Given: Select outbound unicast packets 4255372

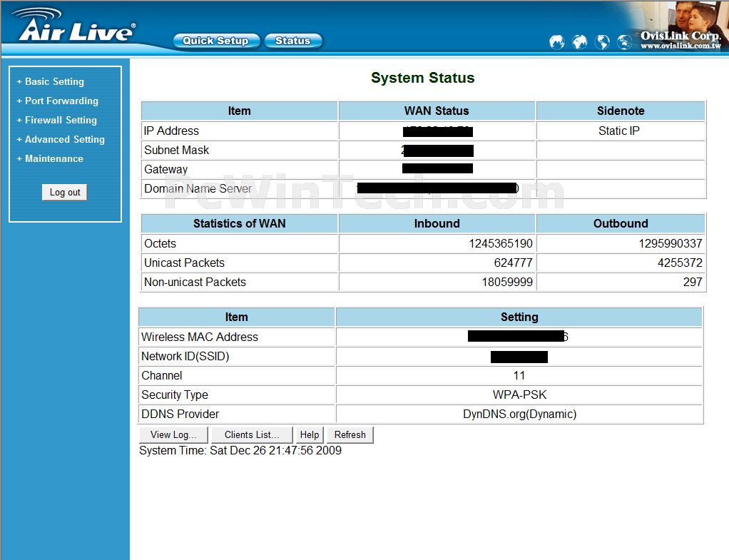Looking at the screenshot, I should [680, 263].
